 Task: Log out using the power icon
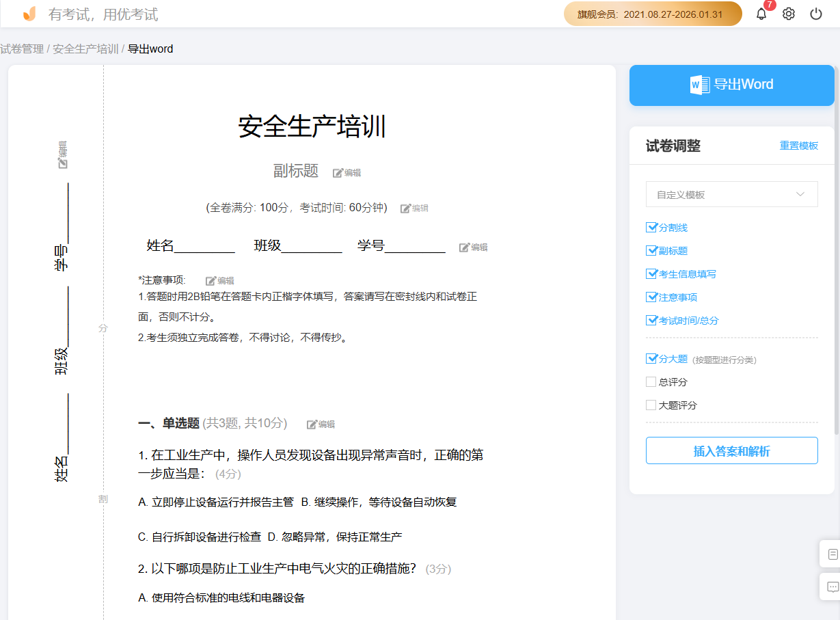815,13
